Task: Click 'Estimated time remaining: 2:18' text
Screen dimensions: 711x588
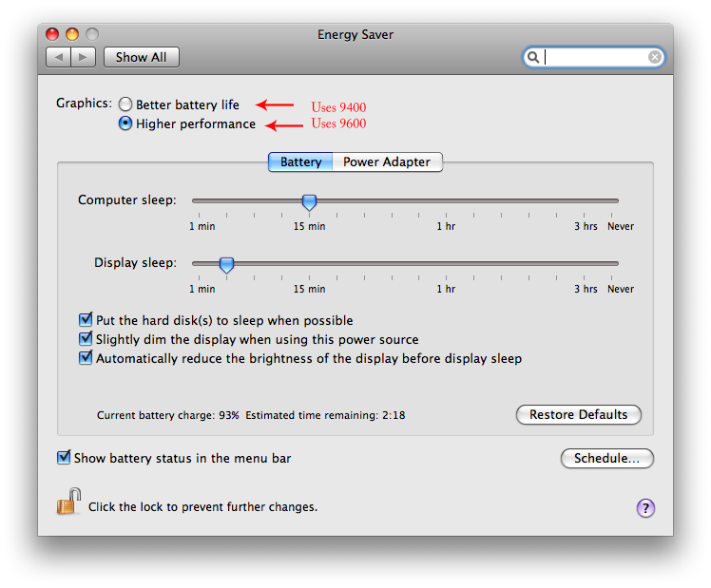Action: [325, 415]
